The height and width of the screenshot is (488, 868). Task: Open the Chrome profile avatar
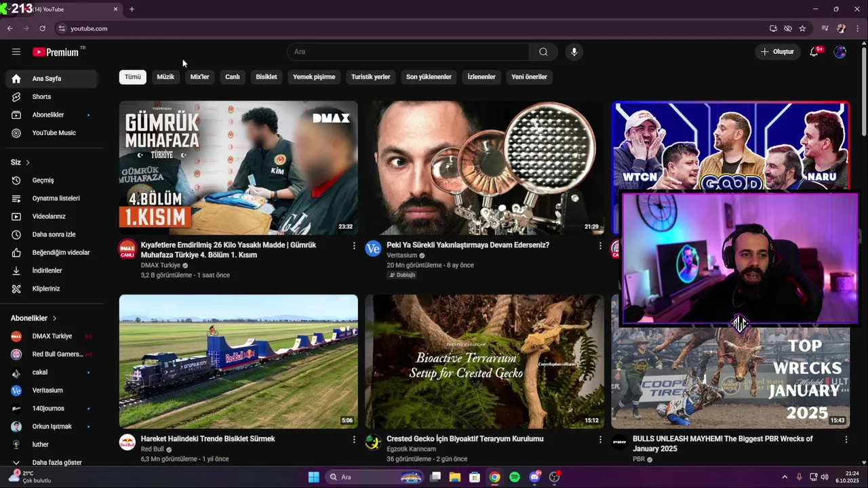(842, 28)
